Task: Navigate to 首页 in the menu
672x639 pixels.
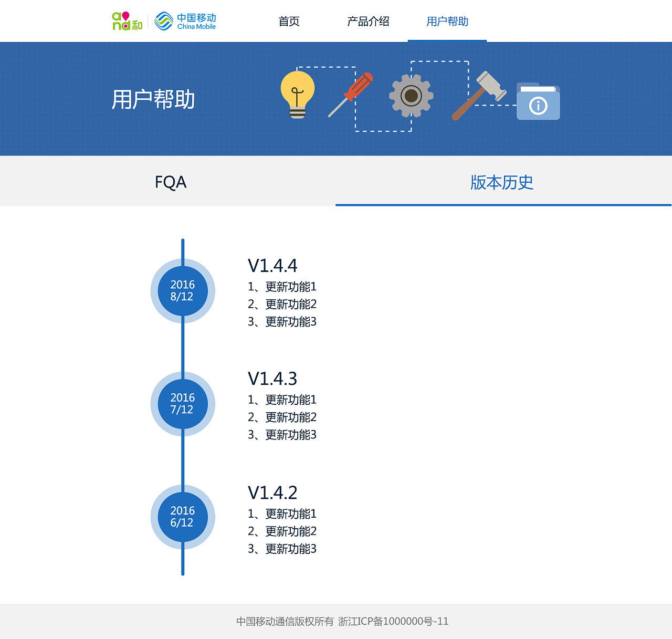Action: (289, 22)
